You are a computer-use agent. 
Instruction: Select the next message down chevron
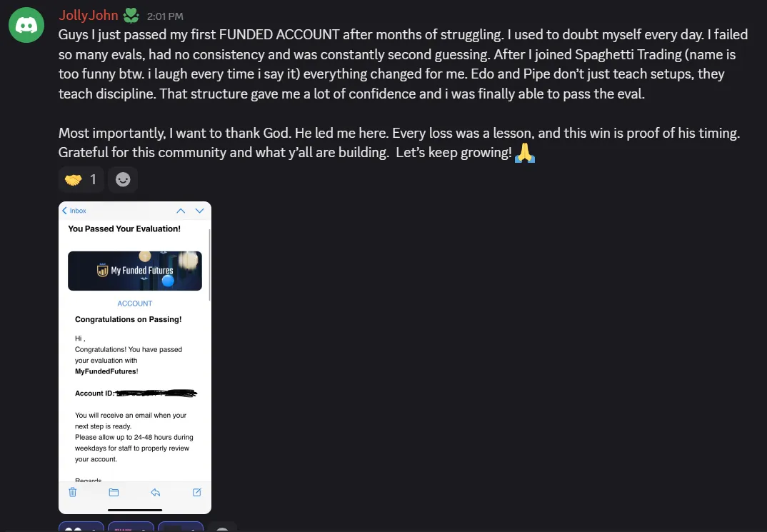click(199, 211)
